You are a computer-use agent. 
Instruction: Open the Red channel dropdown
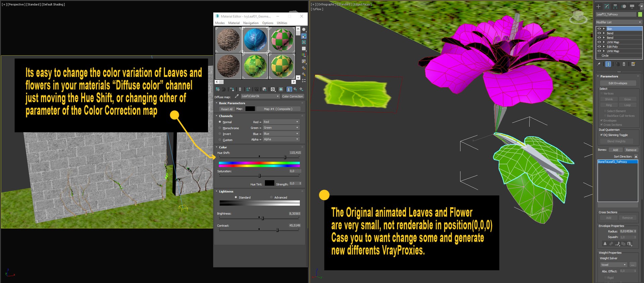(x=281, y=122)
